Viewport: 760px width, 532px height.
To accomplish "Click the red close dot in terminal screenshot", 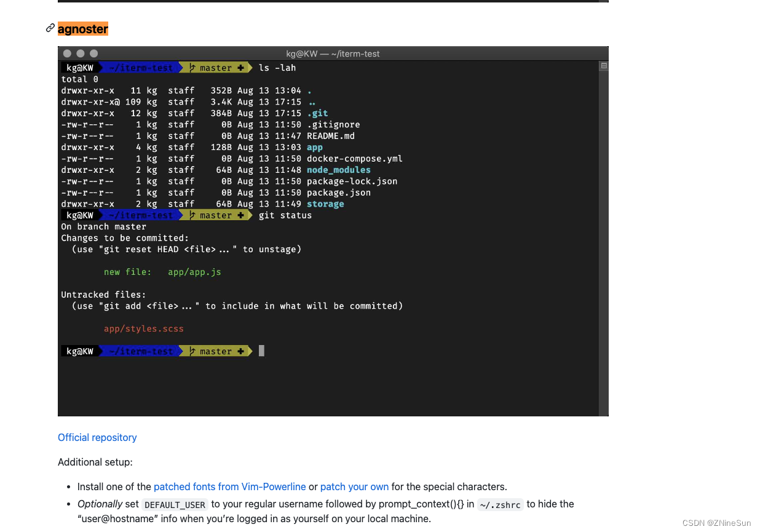I will pos(68,54).
